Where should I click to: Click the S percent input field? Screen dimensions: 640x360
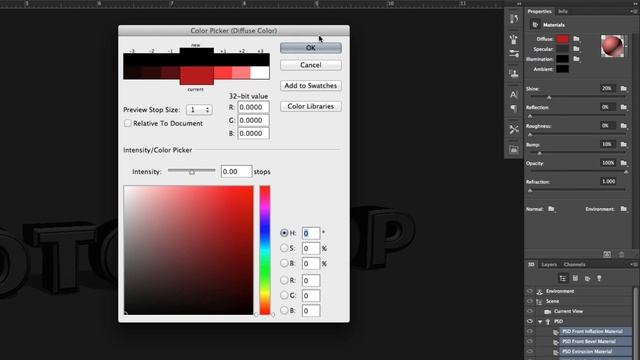tap(311, 248)
